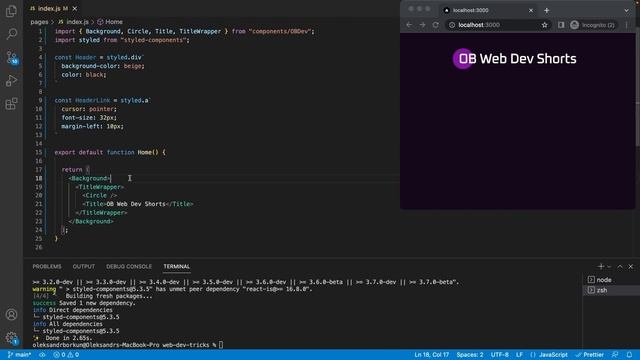Open the Incognito profile button
640x360 pixels.
click(x=592, y=25)
